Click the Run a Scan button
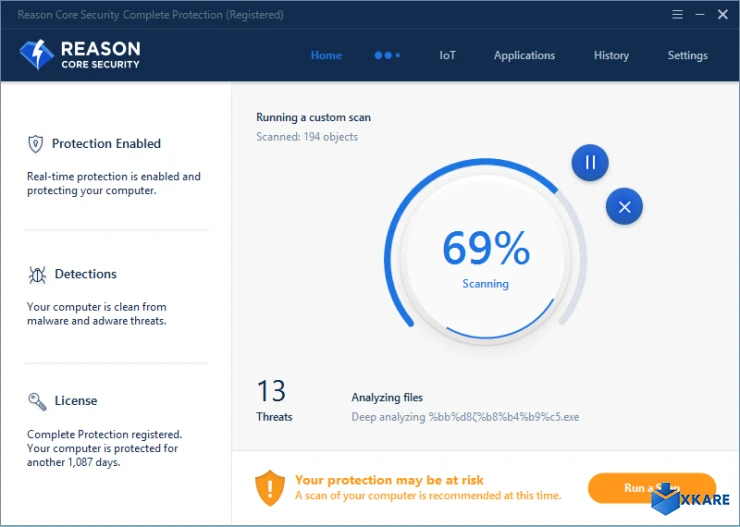 tap(652, 488)
